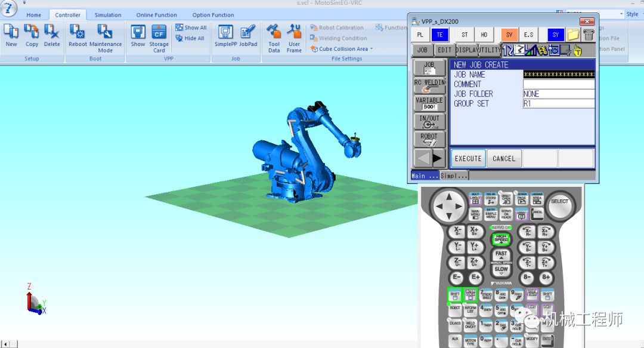Click the MotoSim application orb button
644x348 pixels.
[x=8, y=8]
